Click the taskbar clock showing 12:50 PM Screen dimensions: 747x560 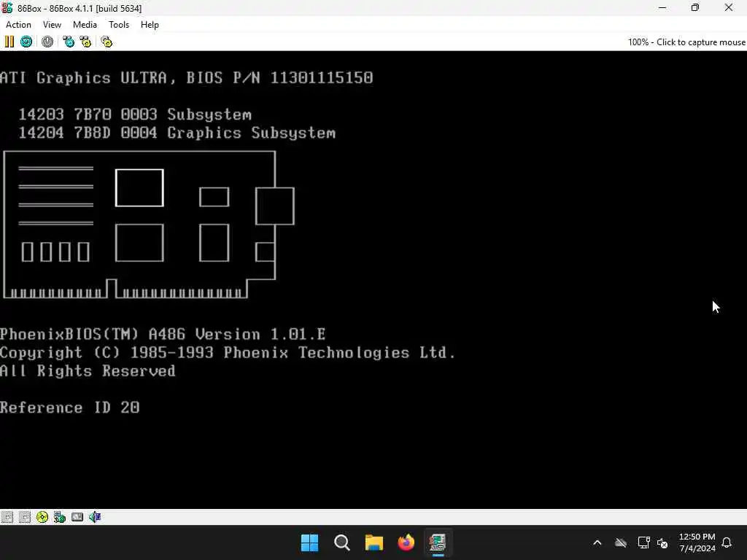pyautogui.click(x=697, y=542)
